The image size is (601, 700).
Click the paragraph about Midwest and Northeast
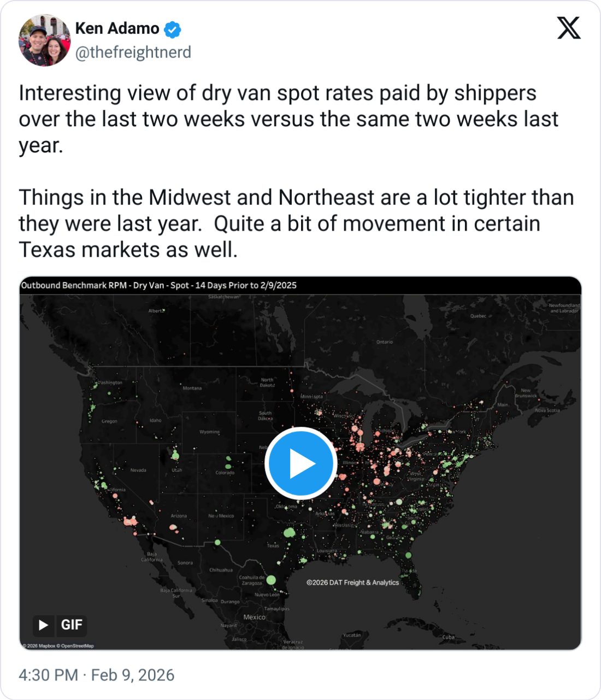(x=296, y=223)
